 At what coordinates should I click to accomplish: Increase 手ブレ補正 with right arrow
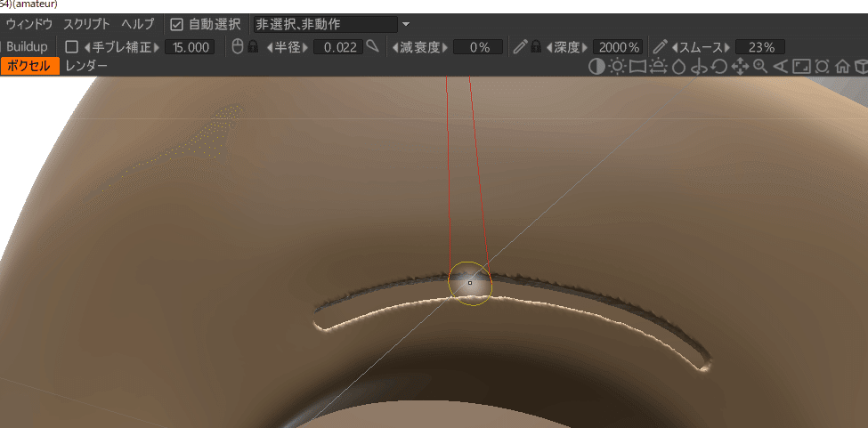[x=157, y=47]
